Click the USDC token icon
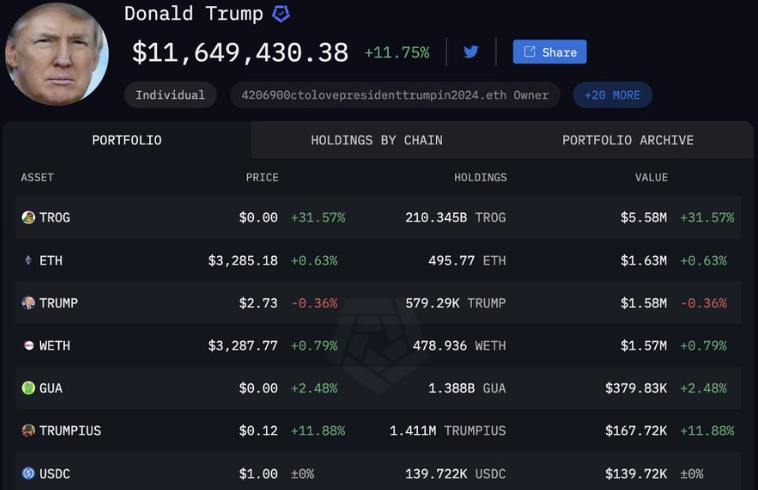The width and height of the screenshot is (758, 490). click(29, 474)
